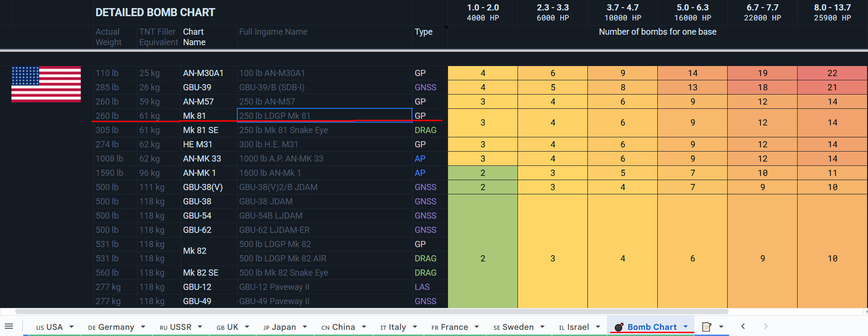Open Italy tab dropdown arrow
This screenshot has height=336, width=868.
click(415, 326)
